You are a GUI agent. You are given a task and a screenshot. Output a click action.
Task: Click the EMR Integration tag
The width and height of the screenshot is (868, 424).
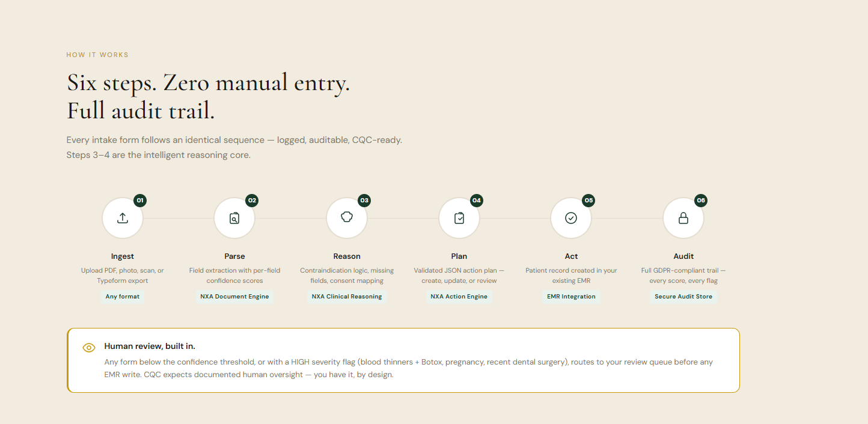(x=571, y=297)
